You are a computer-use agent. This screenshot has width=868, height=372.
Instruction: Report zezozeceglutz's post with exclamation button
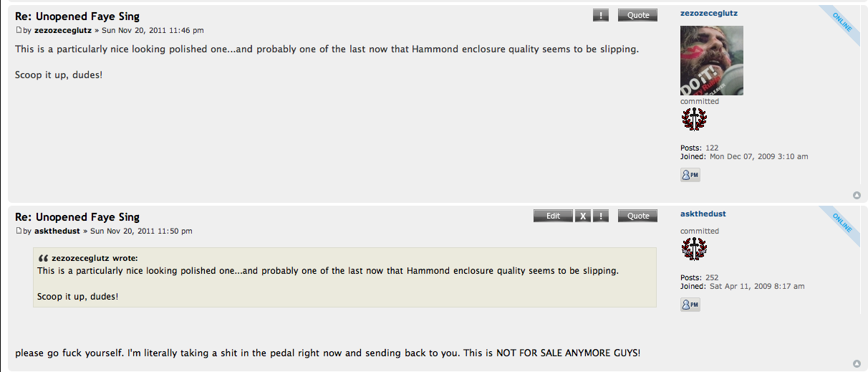pos(600,15)
